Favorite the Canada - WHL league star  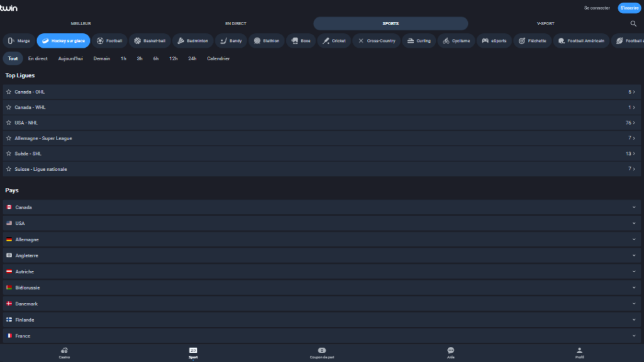[x=9, y=107]
